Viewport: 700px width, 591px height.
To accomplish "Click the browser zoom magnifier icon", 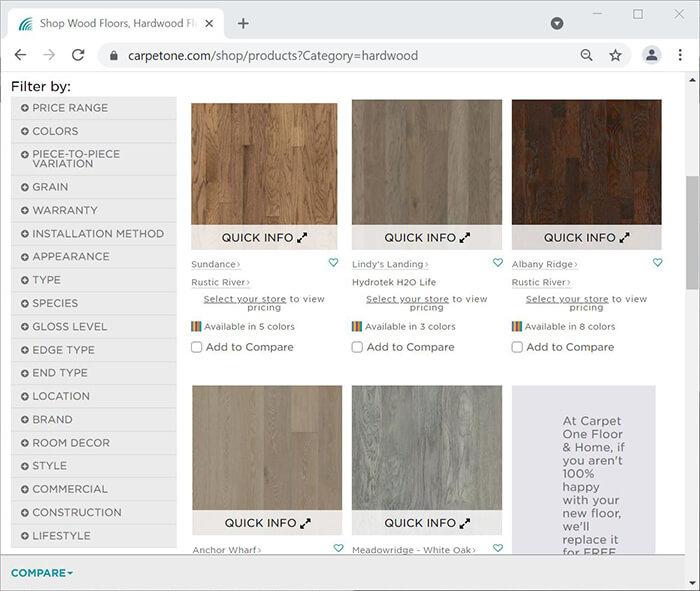I will (587, 56).
